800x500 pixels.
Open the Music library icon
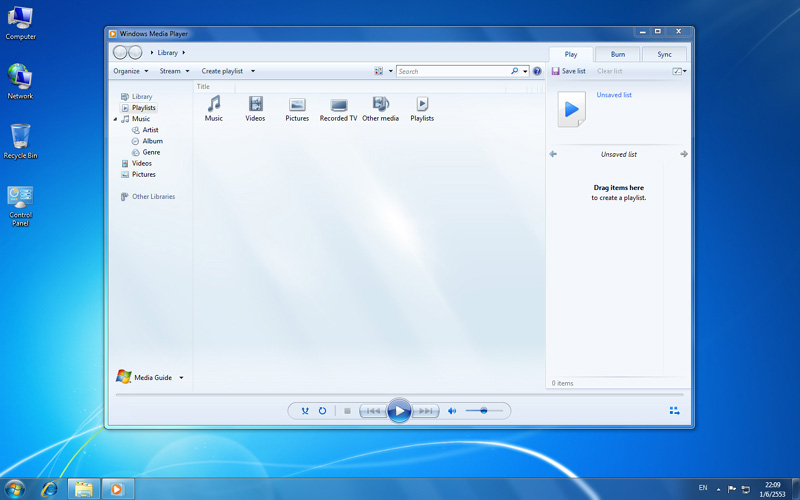tap(214, 104)
